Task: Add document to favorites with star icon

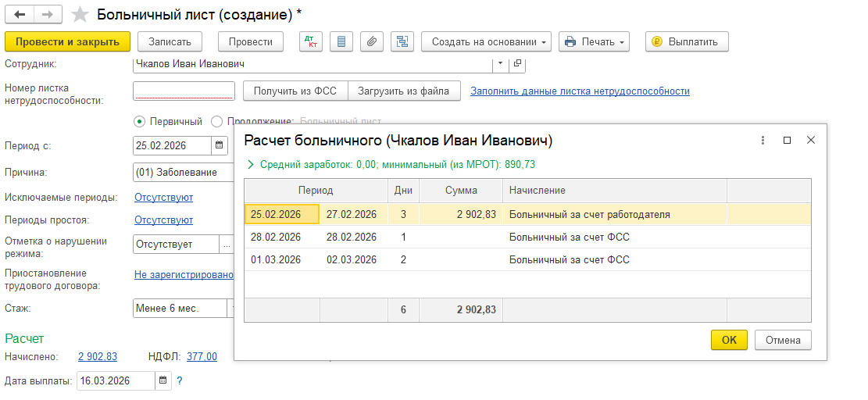Action: click(80, 15)
